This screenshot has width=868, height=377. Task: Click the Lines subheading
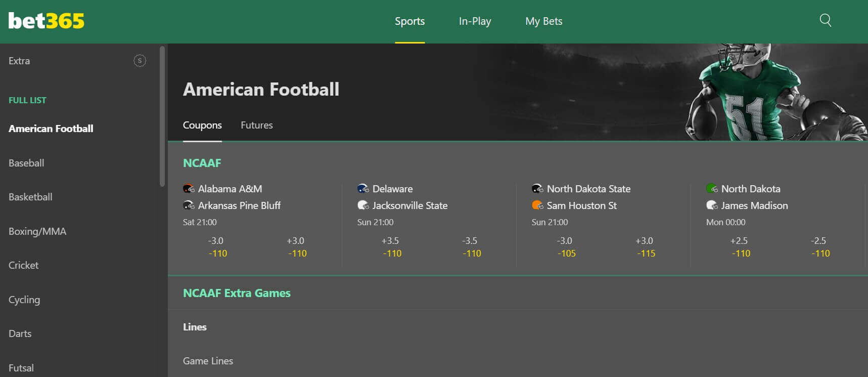pyautogui.click(x=195, y=327)
